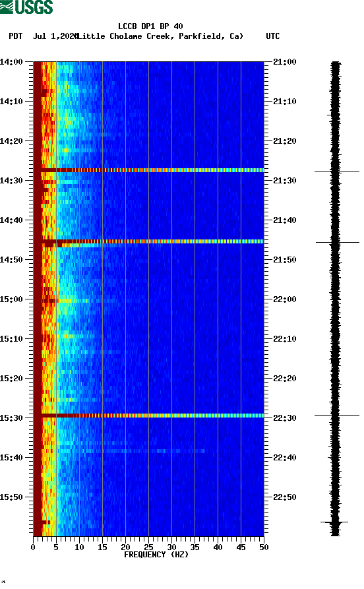The width and height of the screenshot is (364, 589).
Task: Click the '22:20' UTC time label
Action: [285, 379]
